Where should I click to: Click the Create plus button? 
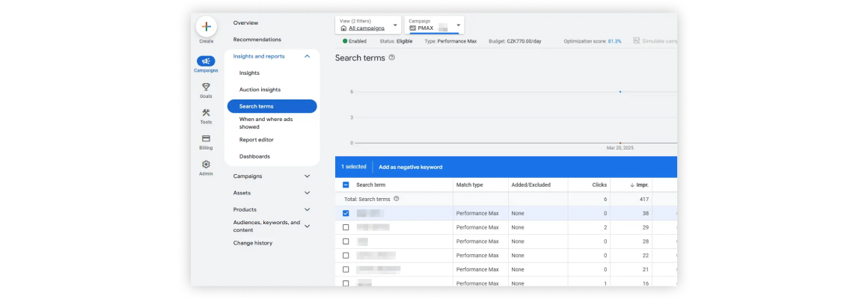tap(206, 26)
